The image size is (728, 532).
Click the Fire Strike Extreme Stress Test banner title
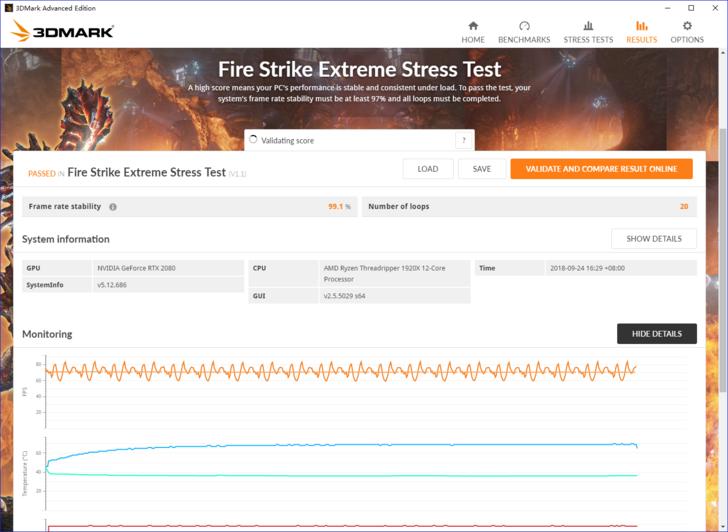(359, 70)
